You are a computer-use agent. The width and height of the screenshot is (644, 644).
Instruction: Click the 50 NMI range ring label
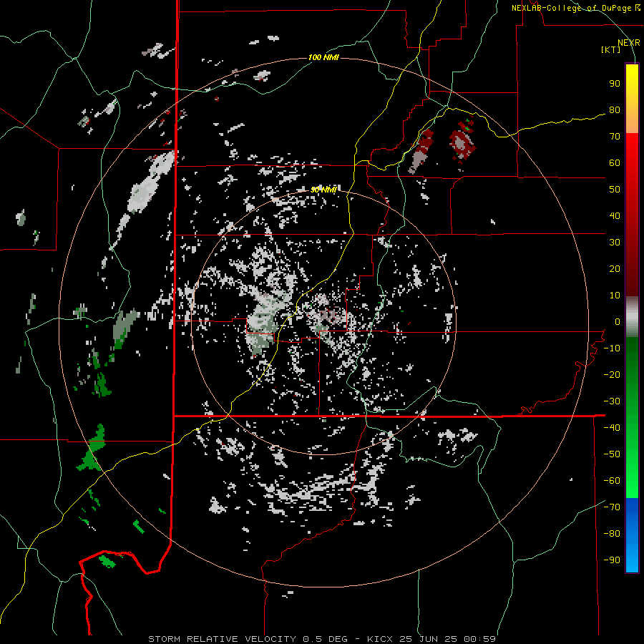[323, 190]
